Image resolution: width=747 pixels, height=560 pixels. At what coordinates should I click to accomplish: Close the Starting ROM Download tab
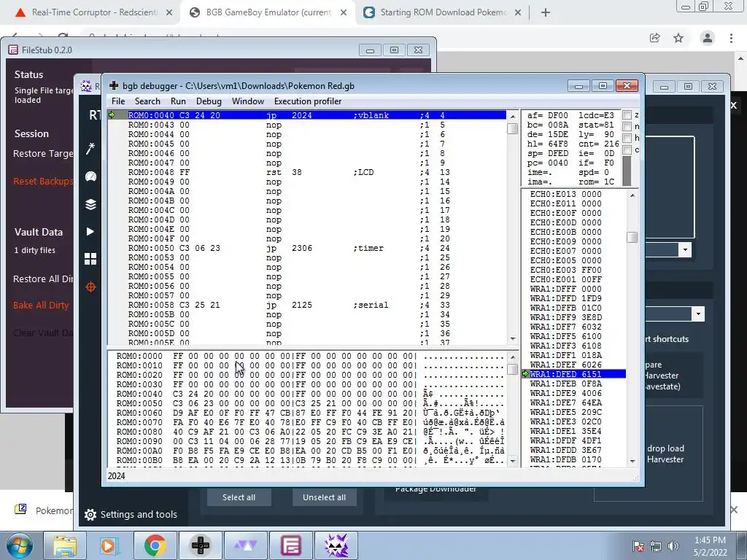[x=518, y=12]
